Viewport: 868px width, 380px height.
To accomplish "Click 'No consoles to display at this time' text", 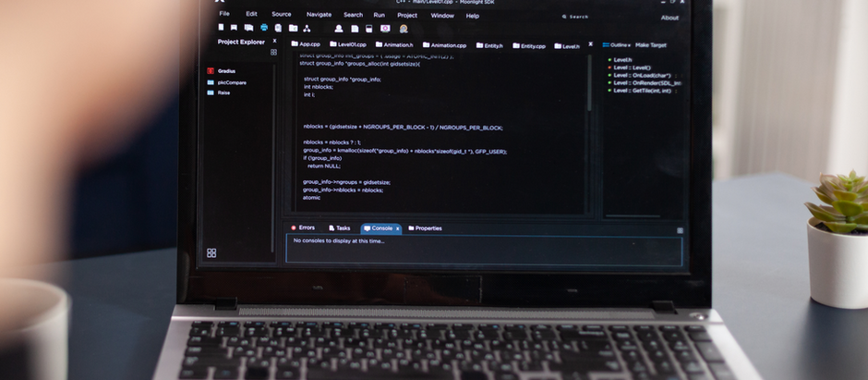I will [x=339, y=241].
